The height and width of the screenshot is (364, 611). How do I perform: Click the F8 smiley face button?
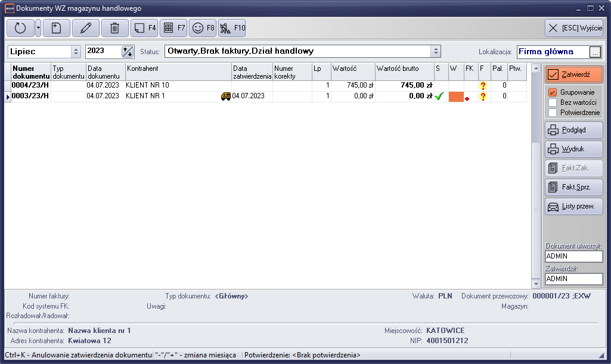point(203,28)
